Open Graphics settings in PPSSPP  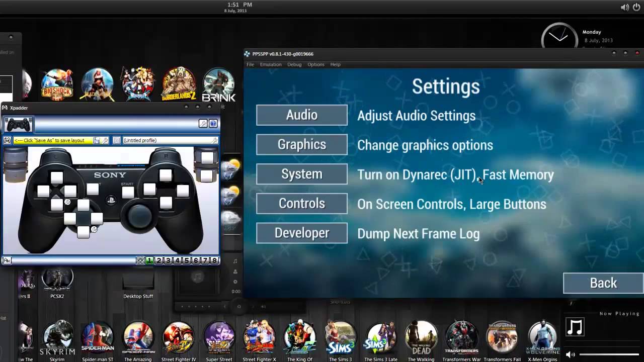point(302,145)
